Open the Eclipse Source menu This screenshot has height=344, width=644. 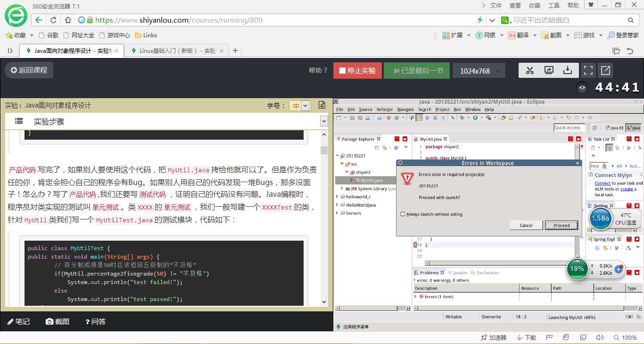pos(365,109)
